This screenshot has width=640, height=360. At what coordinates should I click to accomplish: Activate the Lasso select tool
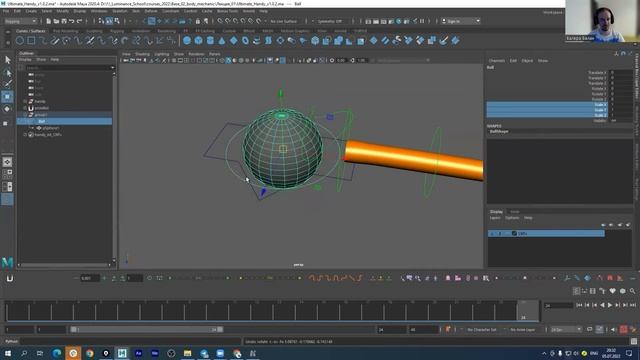pyautogui.click(x=7, y=73)
